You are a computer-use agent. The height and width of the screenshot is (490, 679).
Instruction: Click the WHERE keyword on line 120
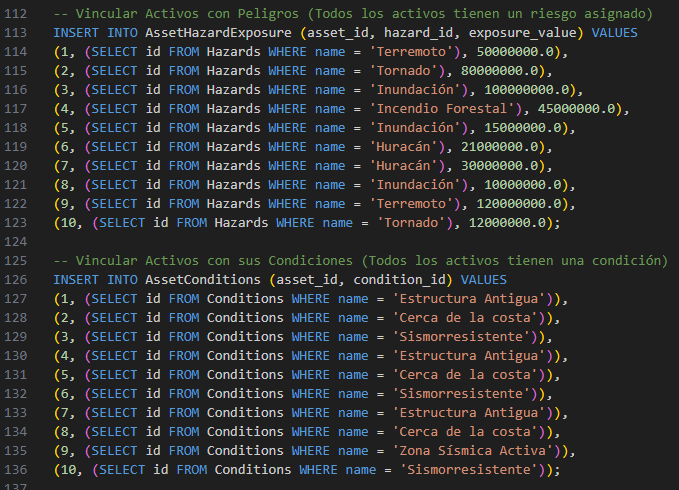pos(287,166)
